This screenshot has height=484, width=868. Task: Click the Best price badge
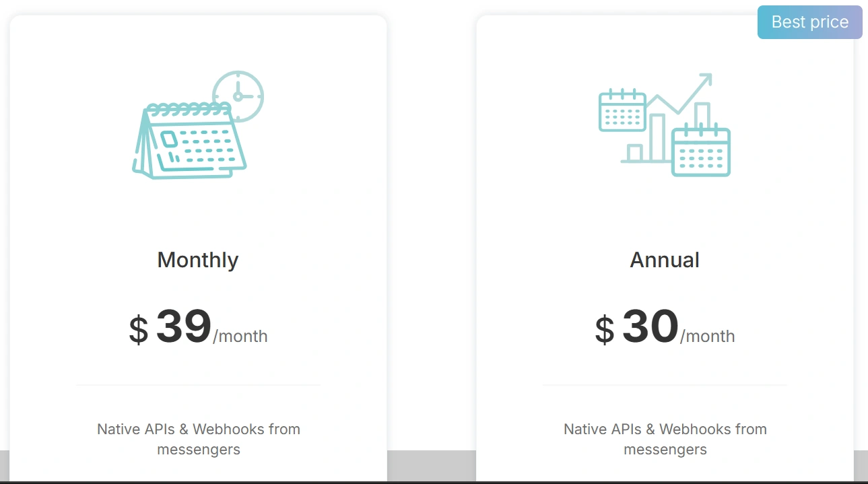tap(809, 22)
